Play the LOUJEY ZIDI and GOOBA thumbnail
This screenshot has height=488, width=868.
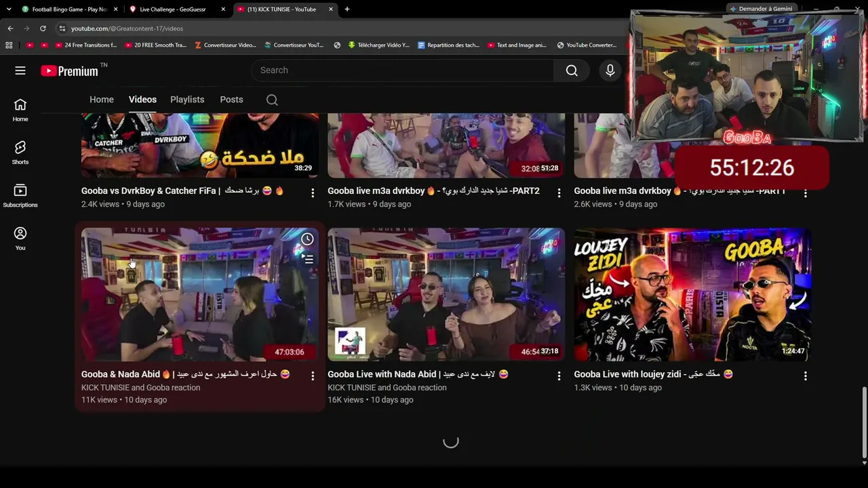click(x=692, y=294)
